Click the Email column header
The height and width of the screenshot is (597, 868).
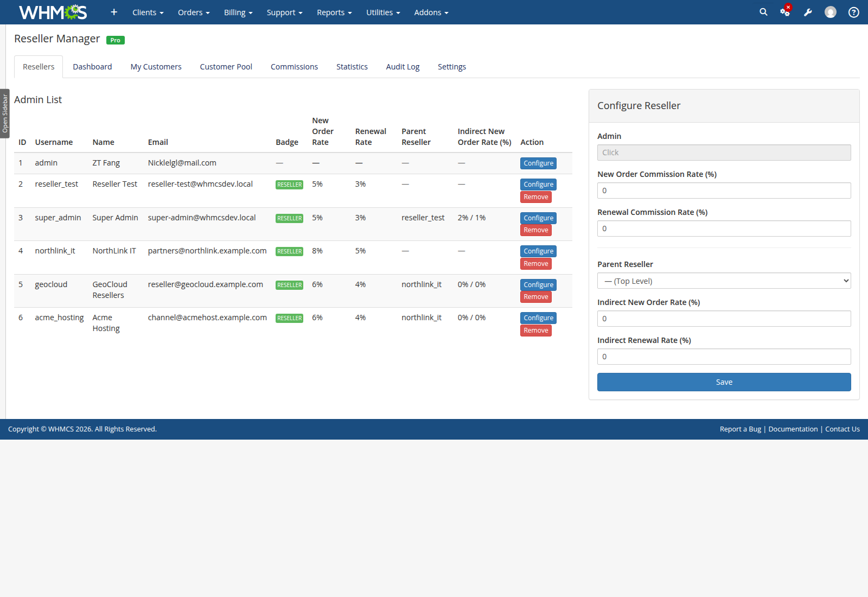(158, 142)
